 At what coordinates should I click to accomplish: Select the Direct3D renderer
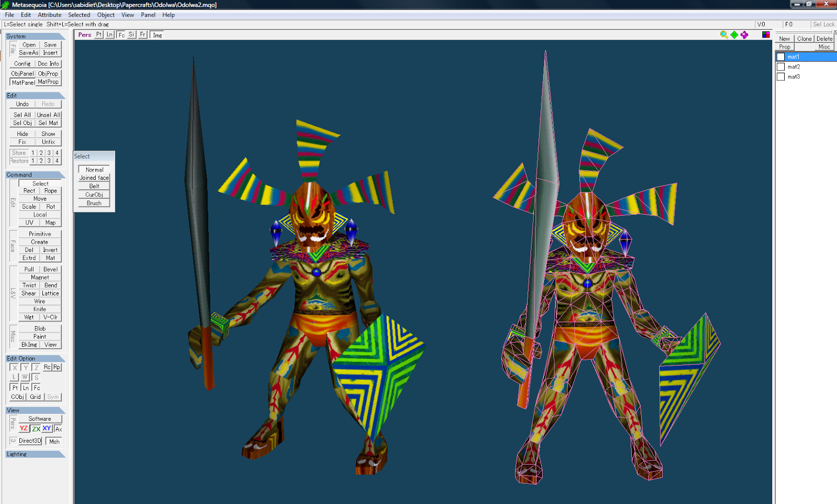click(30, 441)
